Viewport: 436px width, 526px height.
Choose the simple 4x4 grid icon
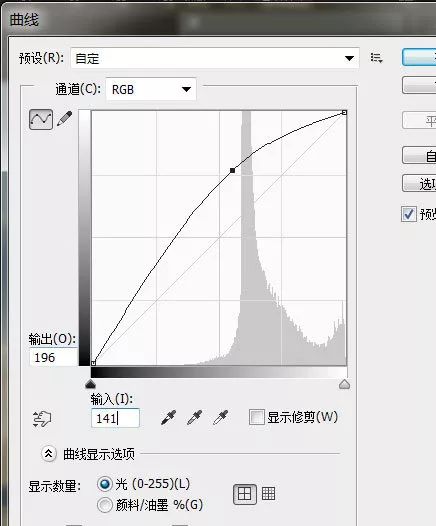(245, 494)
